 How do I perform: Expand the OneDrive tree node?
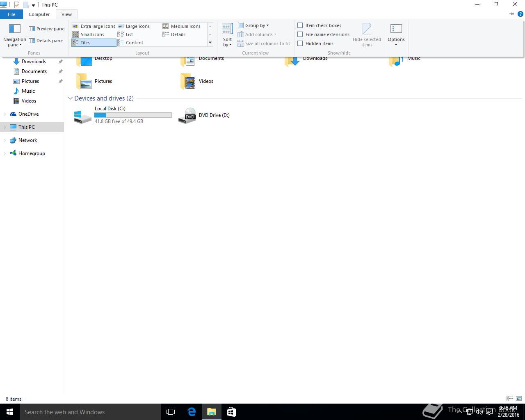[5, 114]
